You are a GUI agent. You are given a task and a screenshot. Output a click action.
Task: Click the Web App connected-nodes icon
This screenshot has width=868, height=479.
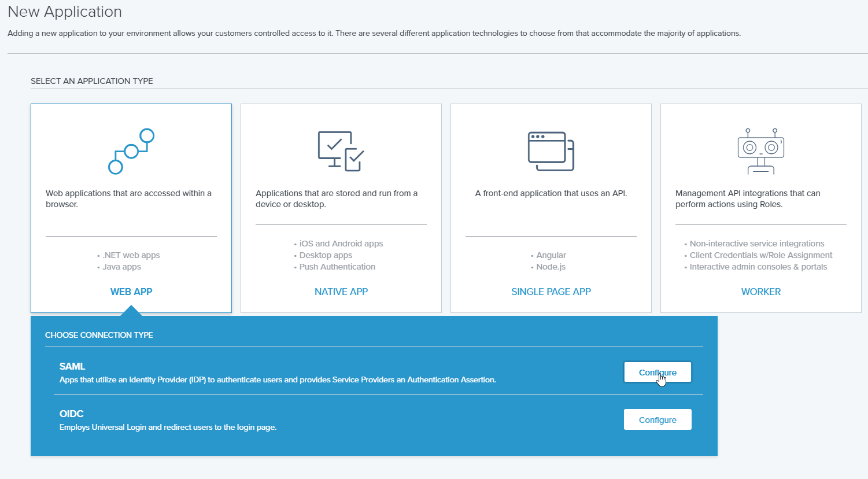point(131,150)
